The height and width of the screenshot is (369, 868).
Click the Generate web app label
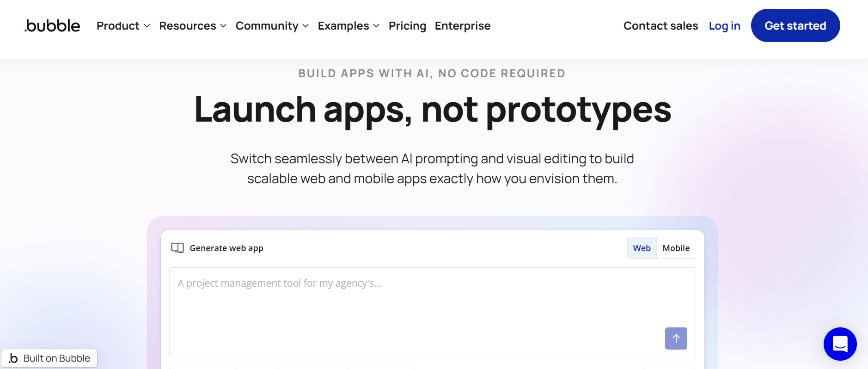tap(226, 248)
